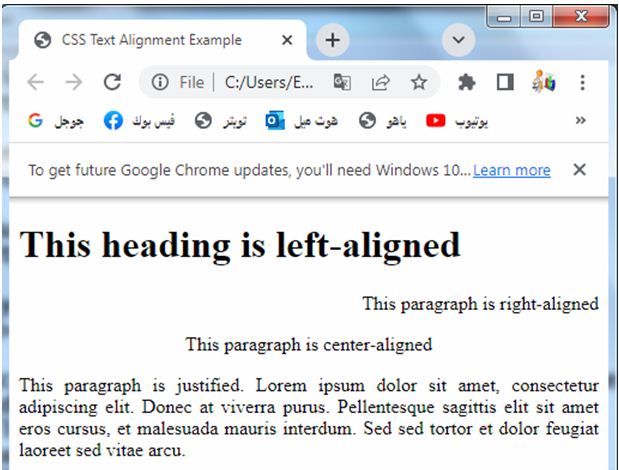Follow the Learn more link
619x470 pixels.
click(512, 170)
